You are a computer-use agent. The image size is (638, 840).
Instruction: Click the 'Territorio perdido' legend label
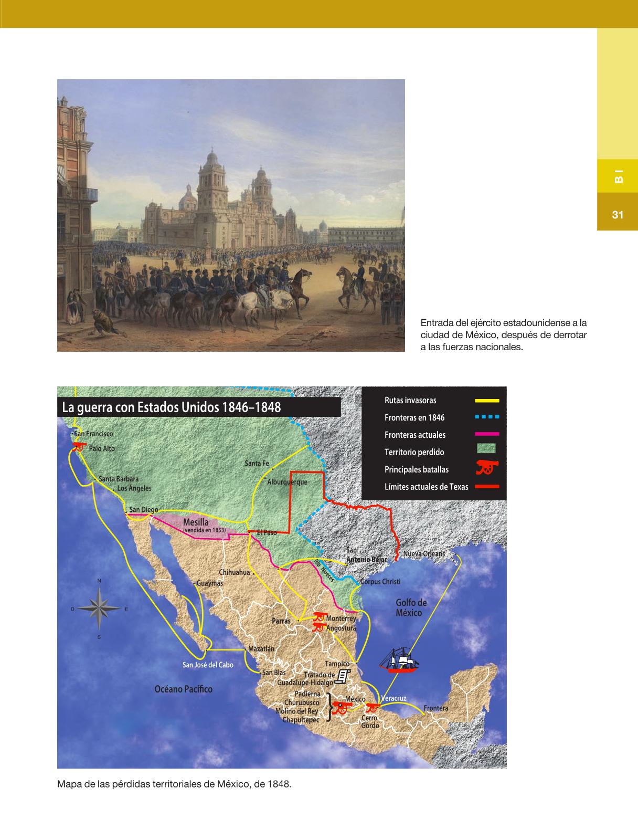tap(414, 452)
